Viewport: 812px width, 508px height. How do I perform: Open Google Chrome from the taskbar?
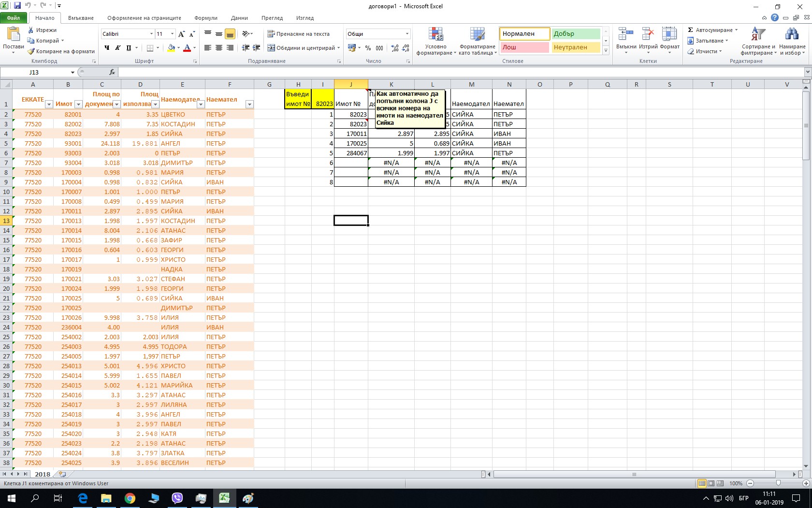[x=130, y=498]
